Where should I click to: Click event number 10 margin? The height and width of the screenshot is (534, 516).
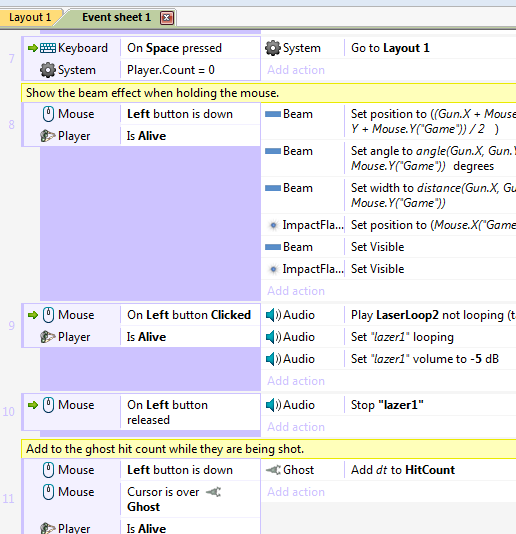pos(9,412)
